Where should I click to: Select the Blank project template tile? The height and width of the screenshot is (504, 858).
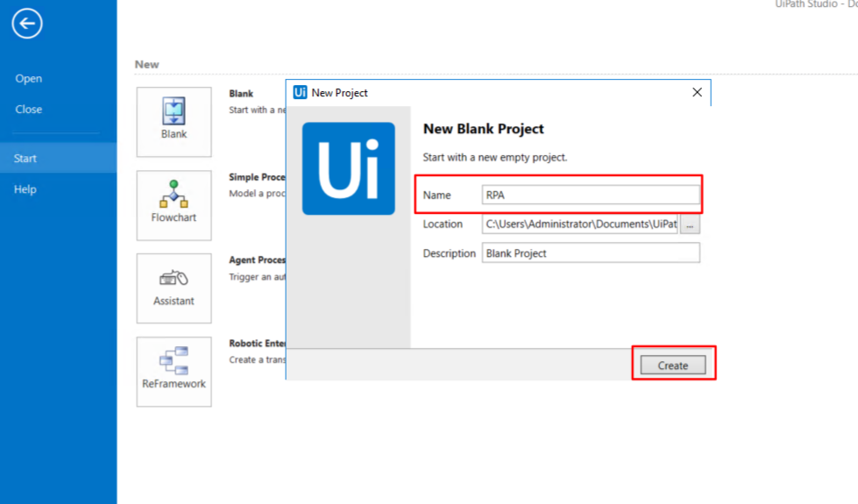pyautogui.click(x=174, y=122)
